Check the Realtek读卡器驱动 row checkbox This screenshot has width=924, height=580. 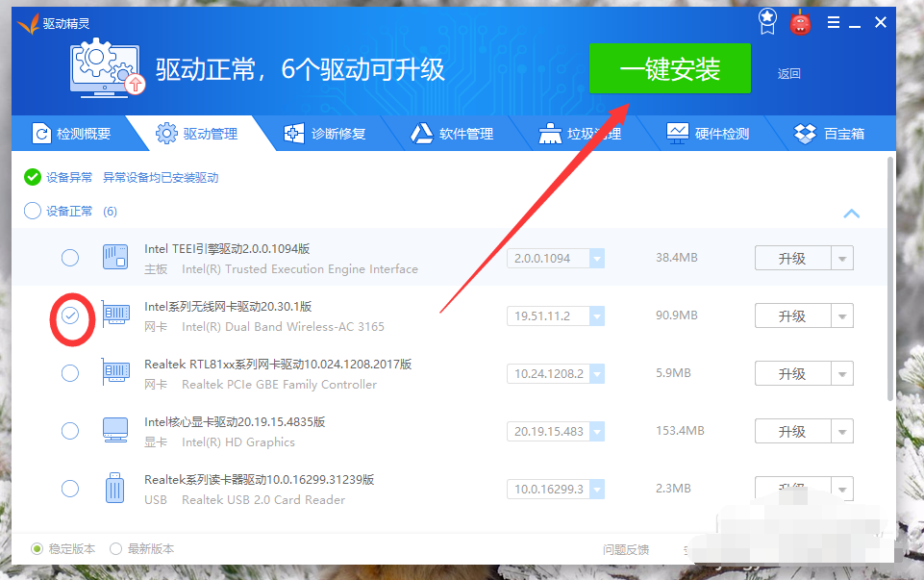[70, 489]
